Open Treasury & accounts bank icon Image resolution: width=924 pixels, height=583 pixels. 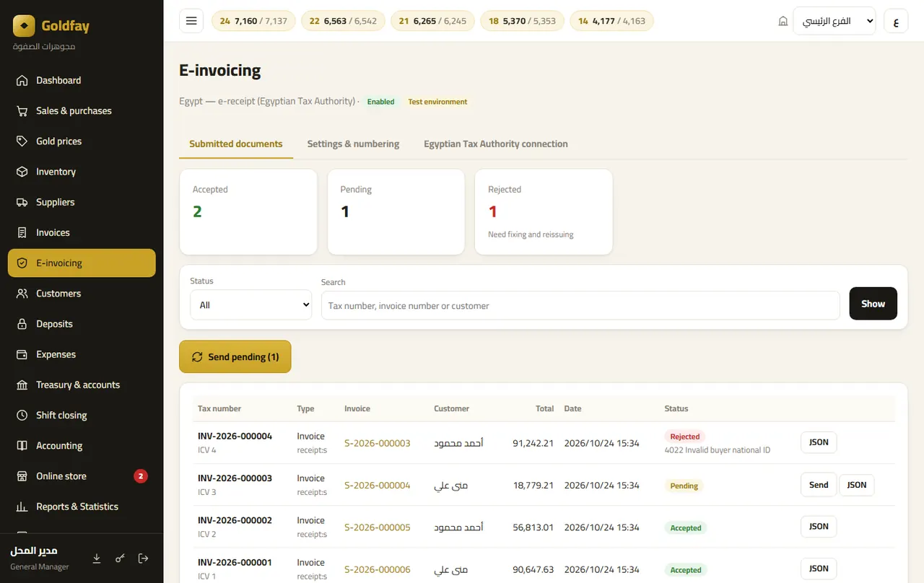(22, 385)
